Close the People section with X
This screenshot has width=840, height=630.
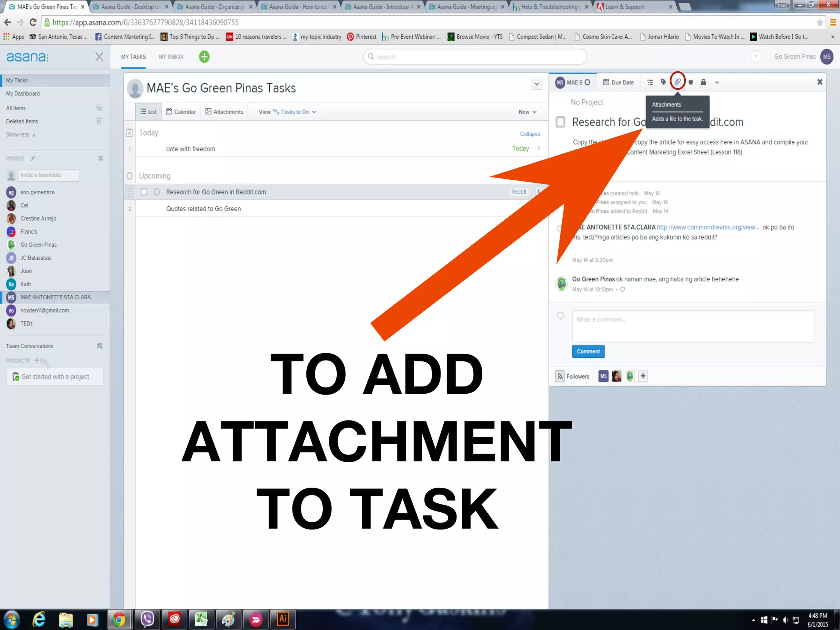pos(100,158)
